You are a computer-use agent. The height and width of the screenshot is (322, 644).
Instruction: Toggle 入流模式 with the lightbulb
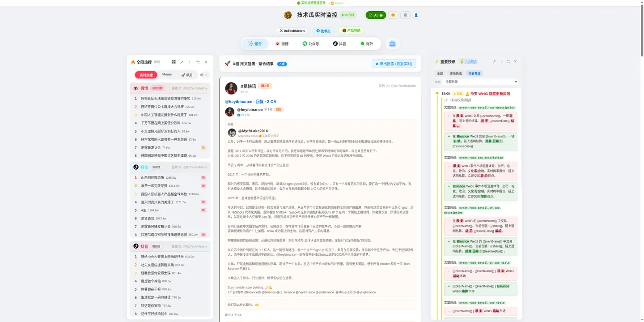click(x=468, y=61)
